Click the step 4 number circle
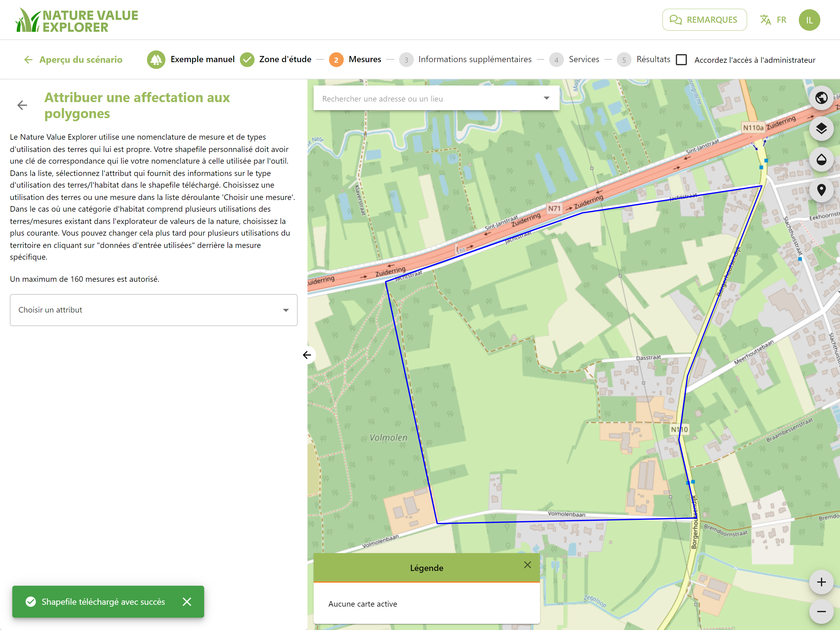The height and width of the screenshot is (630, 840). (x=556, y=60)
